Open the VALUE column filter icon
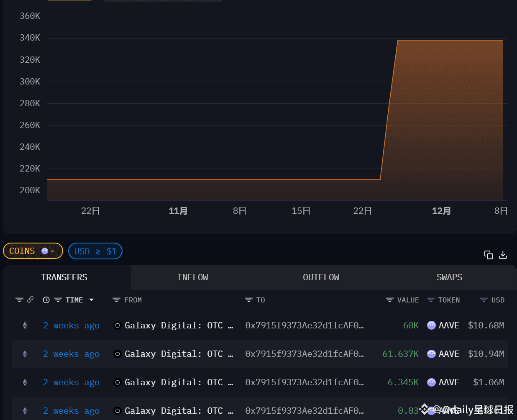 coord(389,300)
